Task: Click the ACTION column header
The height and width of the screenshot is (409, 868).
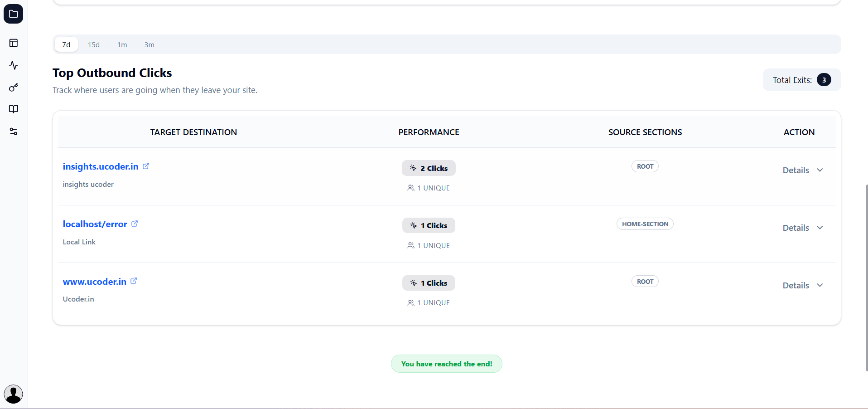Action: click(799, 132)
